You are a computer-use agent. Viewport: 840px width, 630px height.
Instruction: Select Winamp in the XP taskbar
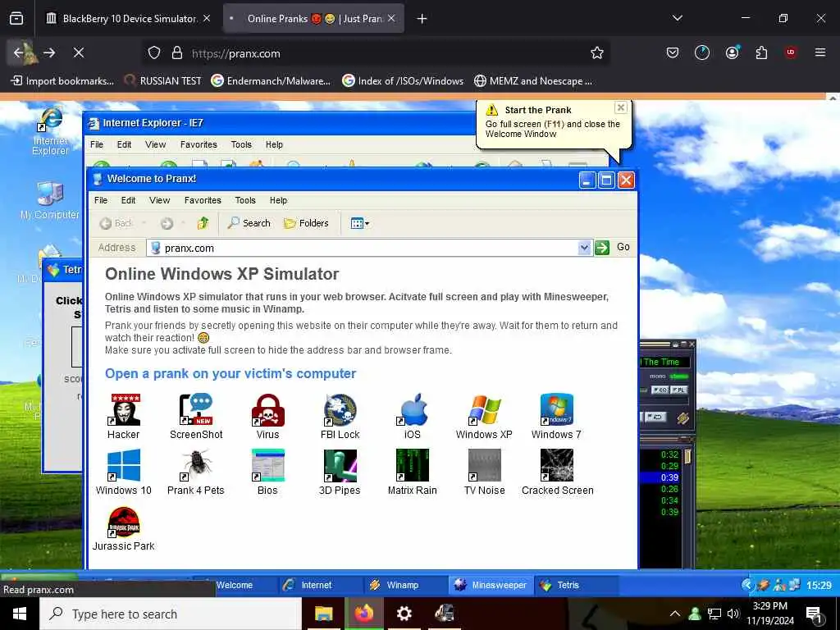tap(405, 585)
